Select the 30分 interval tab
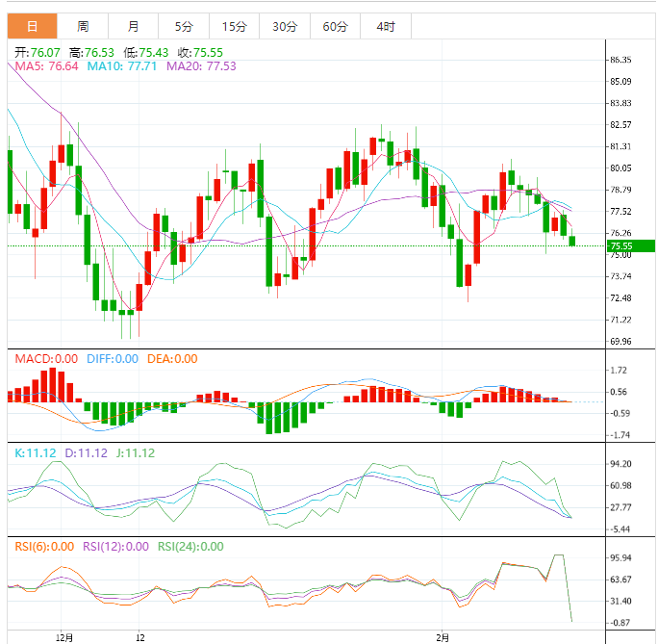 coord(284,26)
